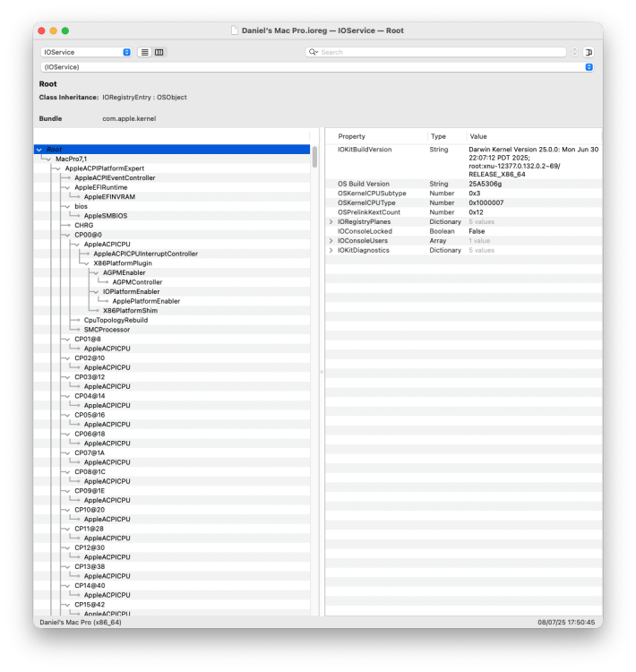
Task: Select the IOKitBuildVersion property row
Action: pos(463,162)
